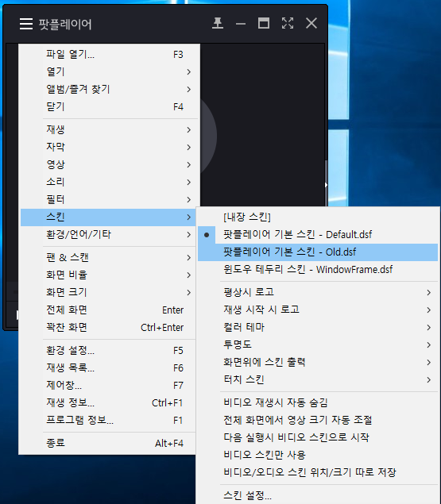Select 파일 열기... menu entry

point(110,54)
